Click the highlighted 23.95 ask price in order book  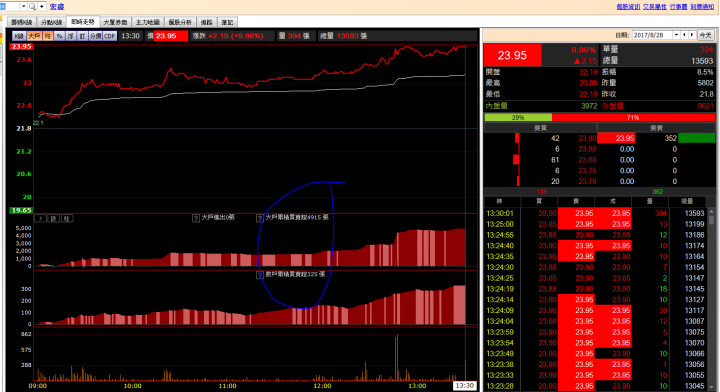[616, 138]
